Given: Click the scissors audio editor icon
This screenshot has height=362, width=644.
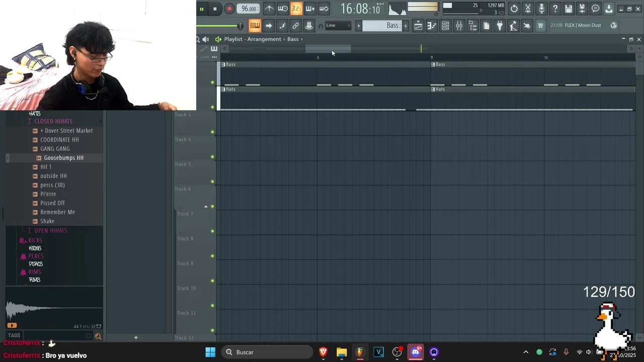Looking at the screenshot, I should 528,9.
